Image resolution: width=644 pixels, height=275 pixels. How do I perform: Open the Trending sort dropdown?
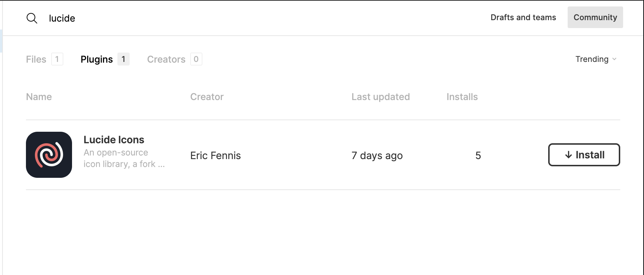coord(594,59)
